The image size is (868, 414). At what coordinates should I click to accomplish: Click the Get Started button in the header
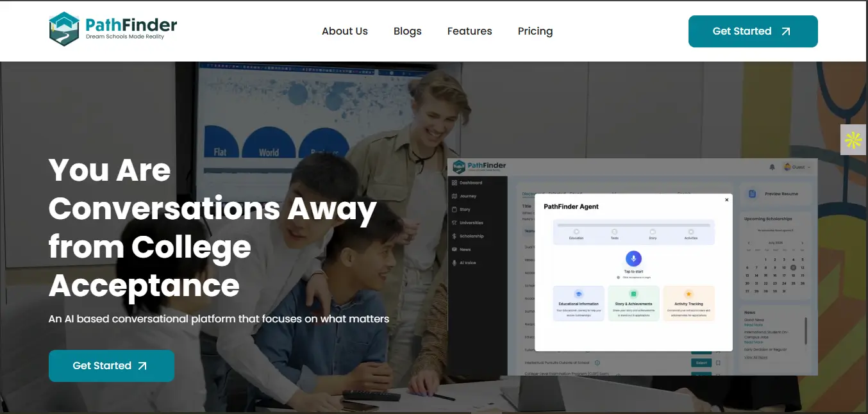pyautogui.click(x=753, y=31)
